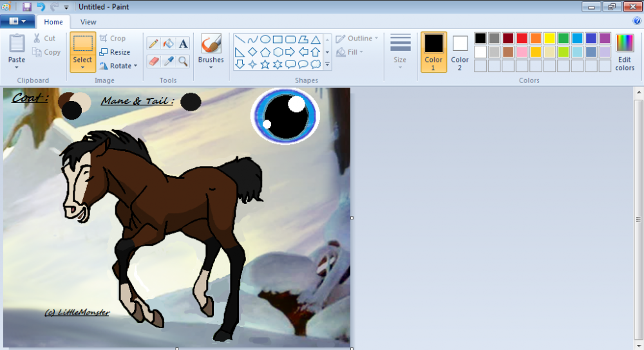Pick the Polygon shape
The height and width of the screenshot is (350, 644).
(303, 40)
